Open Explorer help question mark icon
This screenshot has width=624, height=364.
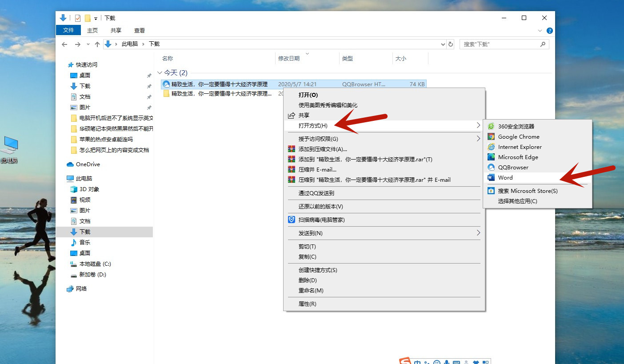549,31
